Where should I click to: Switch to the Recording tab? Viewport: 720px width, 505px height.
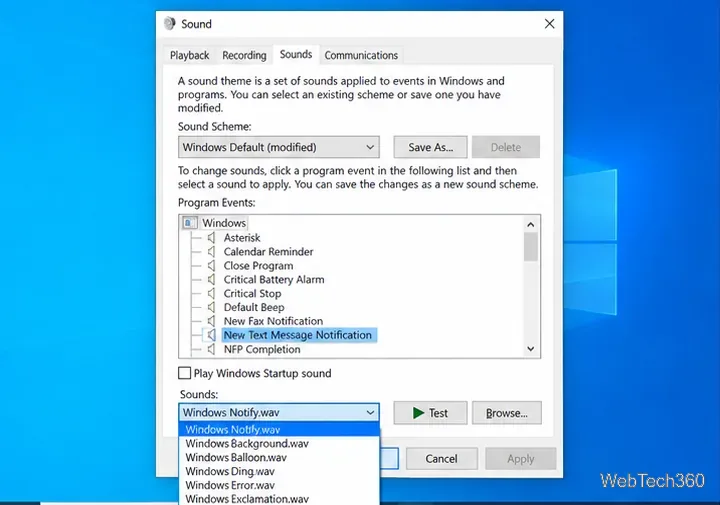(x=244, y=56)
